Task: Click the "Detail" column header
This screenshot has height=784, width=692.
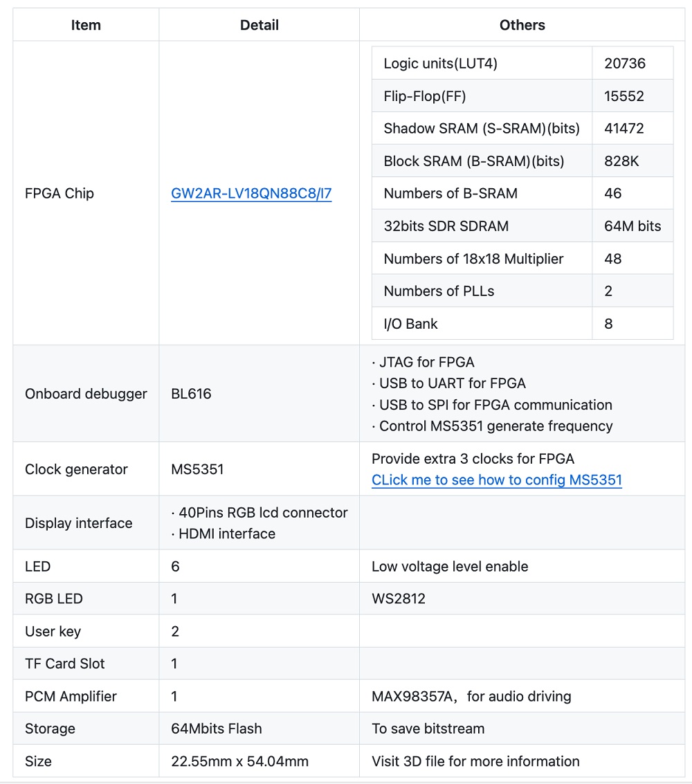Action: click(259, 26)
